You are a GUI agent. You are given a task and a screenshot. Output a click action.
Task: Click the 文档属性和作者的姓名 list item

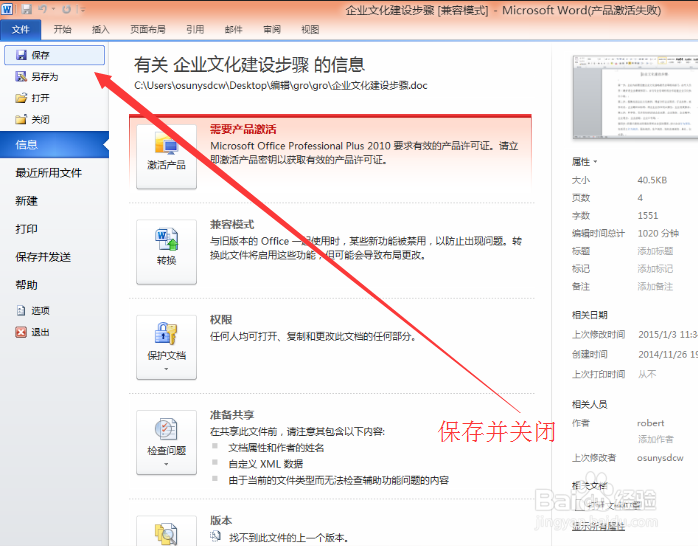276,448
